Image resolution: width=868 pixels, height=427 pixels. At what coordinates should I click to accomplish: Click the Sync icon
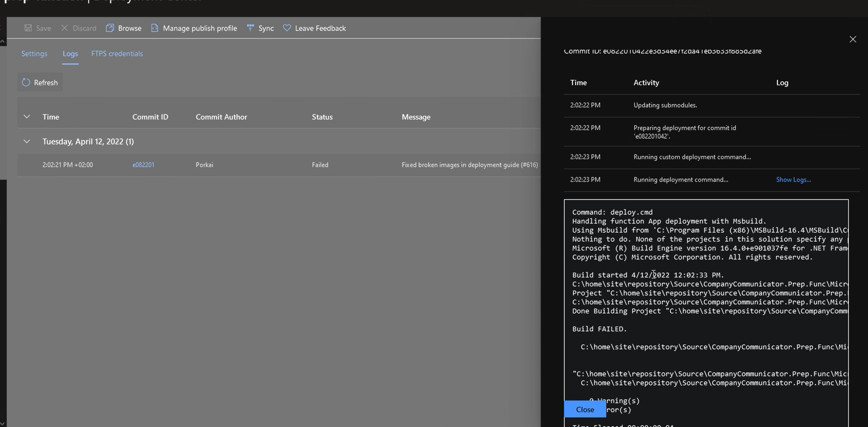click(250, 27)
